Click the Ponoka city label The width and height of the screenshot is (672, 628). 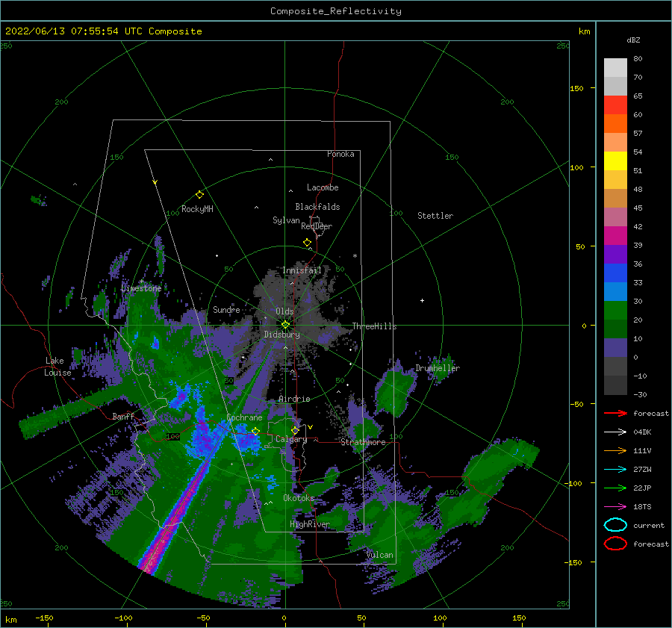coord(340,154)
